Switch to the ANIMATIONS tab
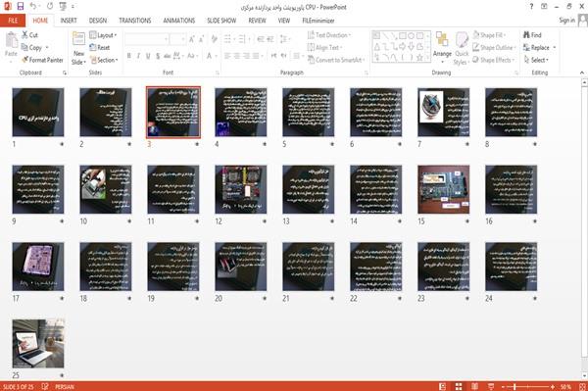Image resolution: width=588 pixels, height=391 pixels. 179,21
